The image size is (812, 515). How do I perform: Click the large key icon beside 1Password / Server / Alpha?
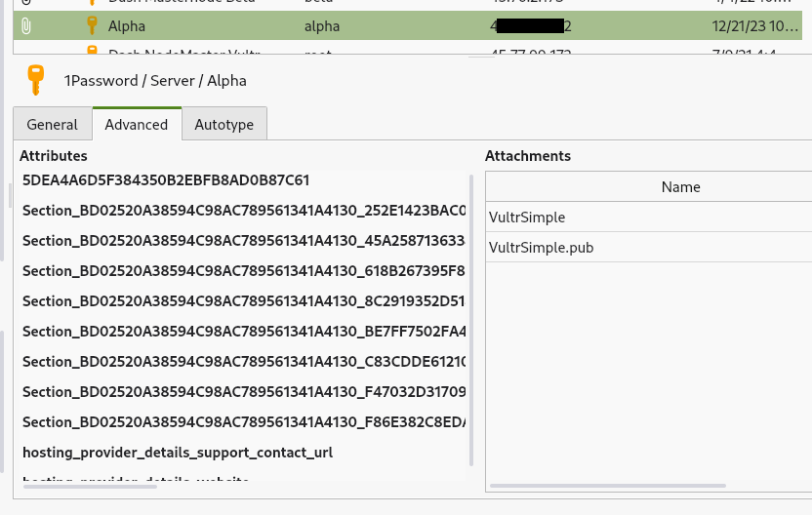pyautogui.click(x=36, y=80)
